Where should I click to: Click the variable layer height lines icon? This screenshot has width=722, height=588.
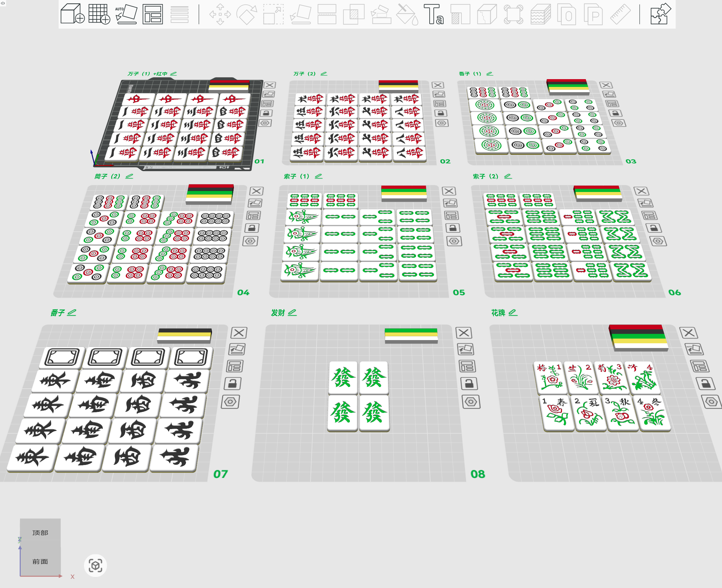[180, 14]
